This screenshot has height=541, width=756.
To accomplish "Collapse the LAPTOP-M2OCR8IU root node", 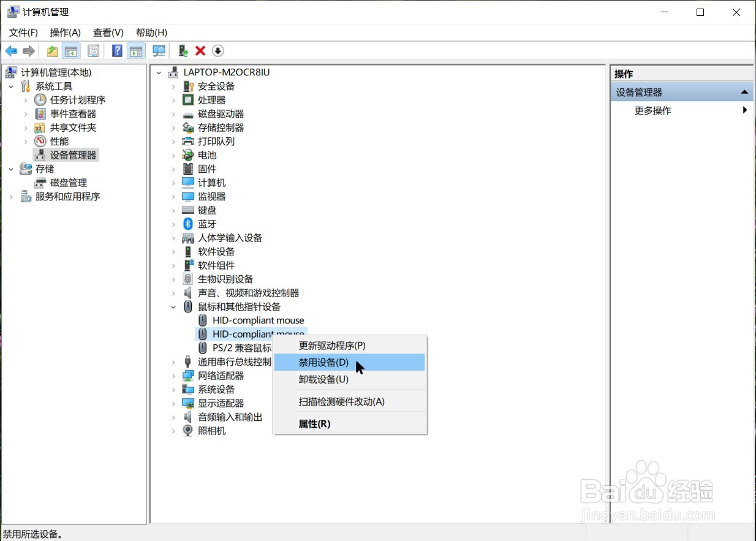I will tap(159, 72).
